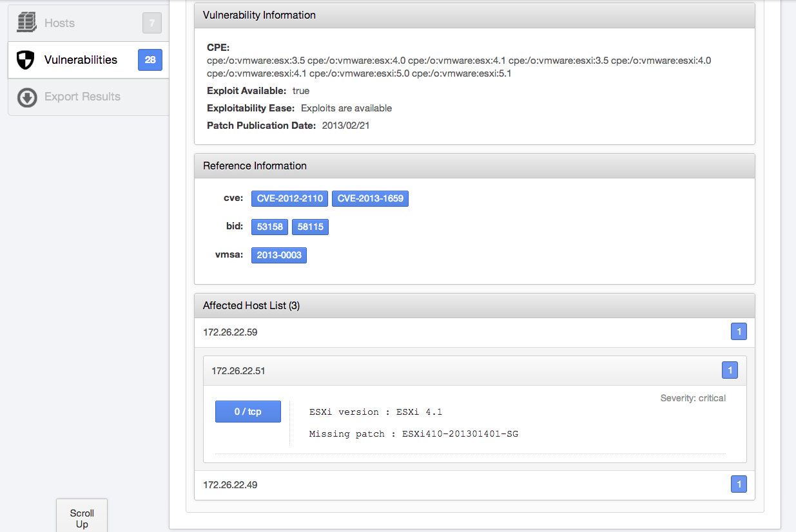
Task: Click the Exploit Available value true
Action: click(x=301, y=91)
